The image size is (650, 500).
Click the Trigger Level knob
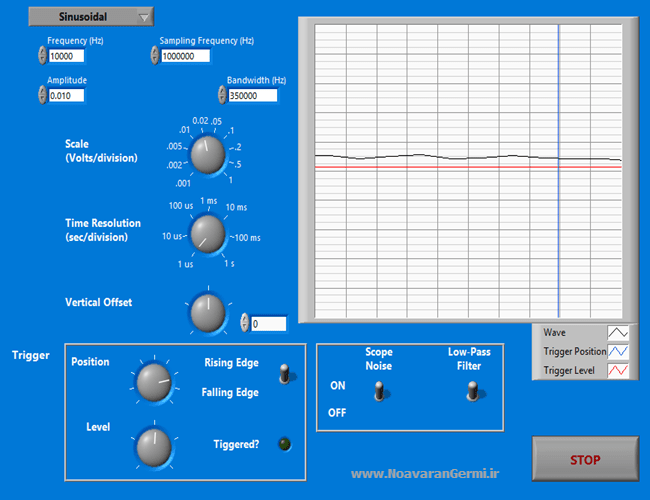point(154,448)
